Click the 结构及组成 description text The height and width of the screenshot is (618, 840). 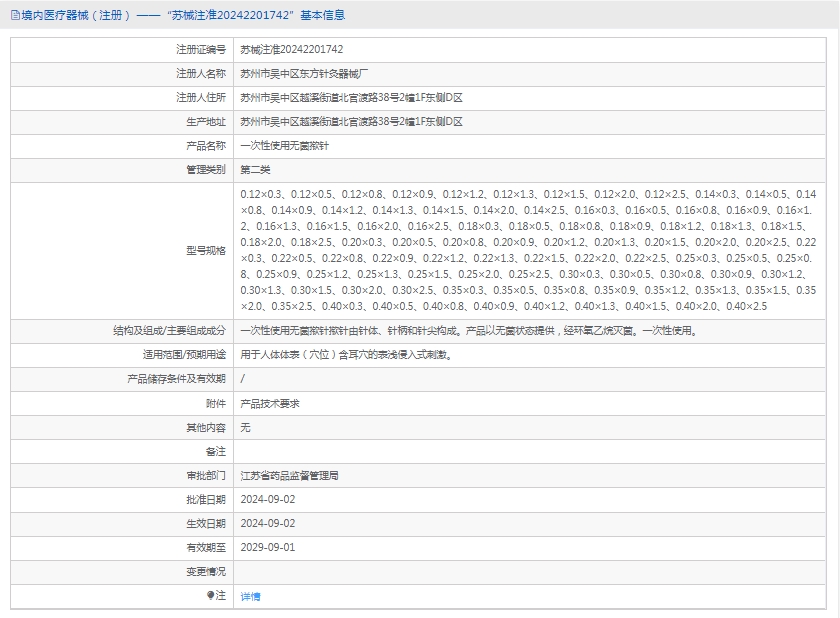pyautogui.click(x=468, y=330)
